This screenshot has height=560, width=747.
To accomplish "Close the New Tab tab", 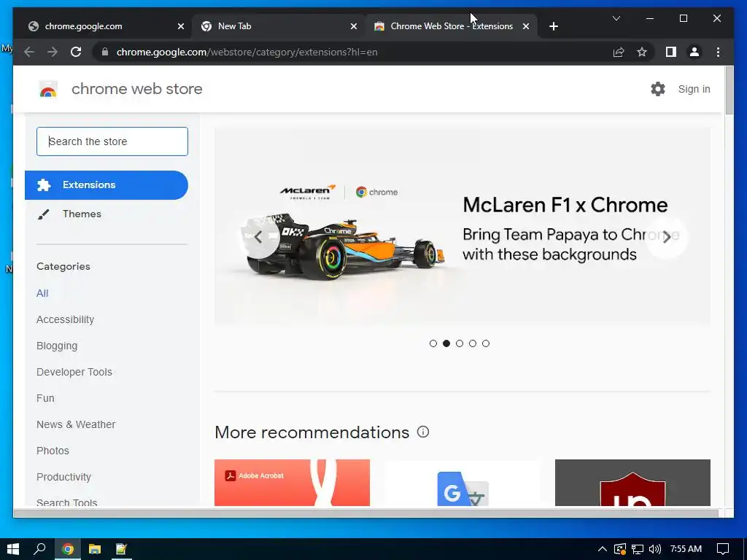I will coord(354,26).
